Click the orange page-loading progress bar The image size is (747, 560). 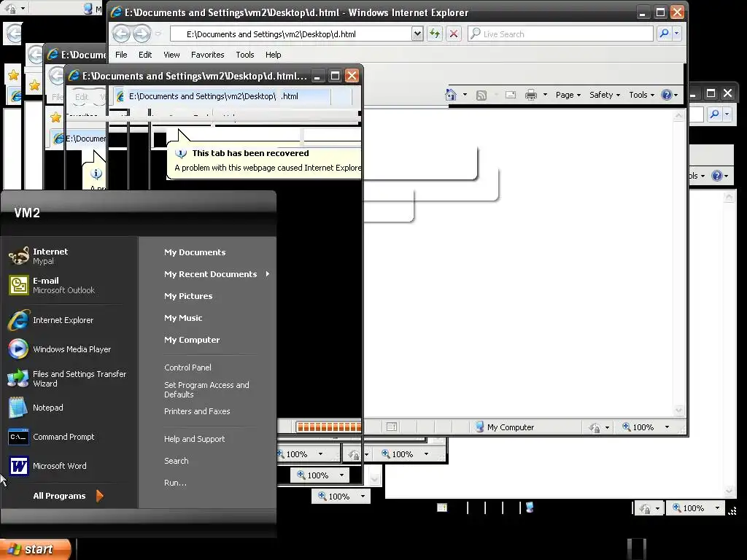click(x=329, y=427)
